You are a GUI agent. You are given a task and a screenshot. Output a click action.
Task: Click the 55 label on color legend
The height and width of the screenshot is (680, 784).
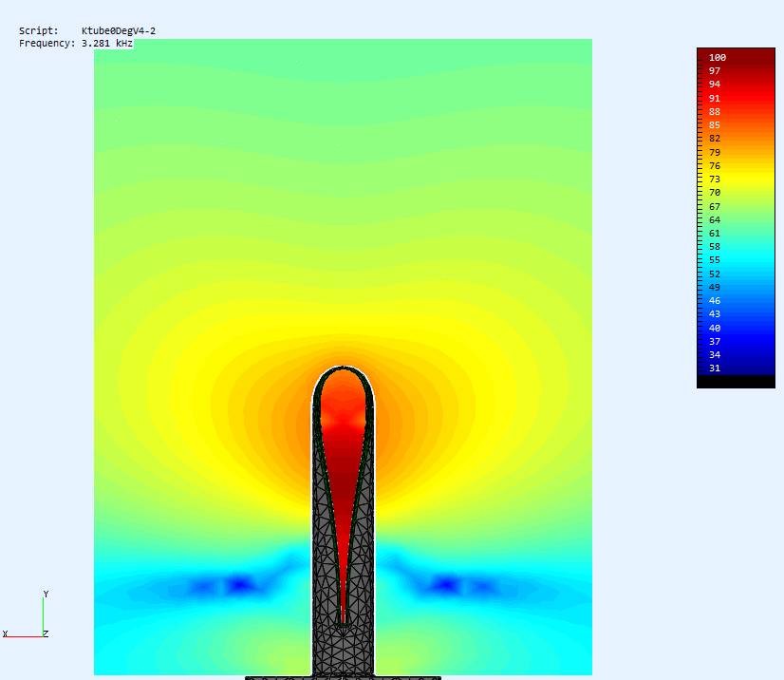point(715,260)
